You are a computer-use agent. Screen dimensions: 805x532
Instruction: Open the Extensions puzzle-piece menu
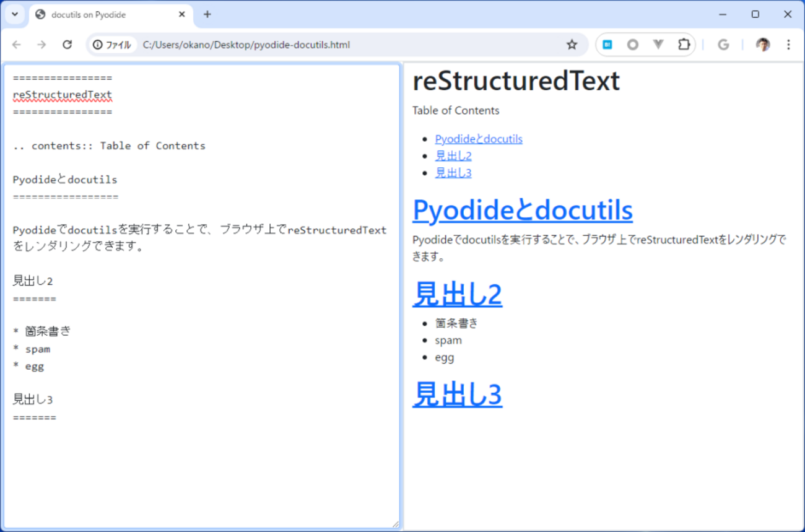[x=684, y=45]
